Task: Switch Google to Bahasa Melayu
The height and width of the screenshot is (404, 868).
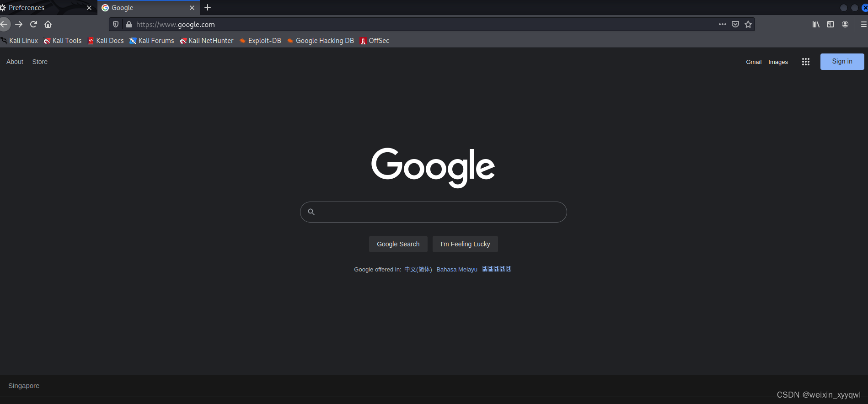Action: [x=457, y=270]
